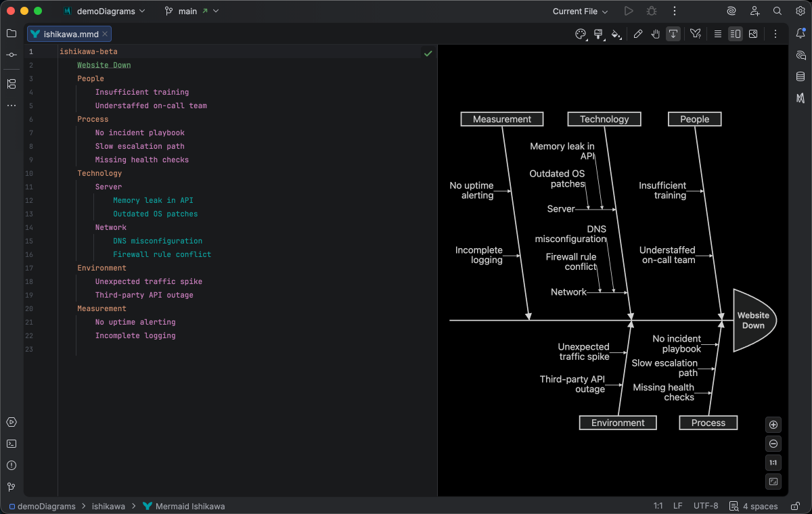The height and width of the screenshot is (514, 812).
Task: Switch to editor-only view
Action: click(x=718, y=34)
